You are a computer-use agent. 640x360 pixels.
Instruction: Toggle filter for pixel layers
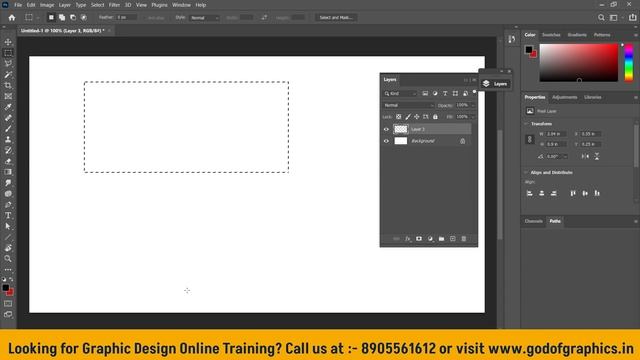(425, 93)
